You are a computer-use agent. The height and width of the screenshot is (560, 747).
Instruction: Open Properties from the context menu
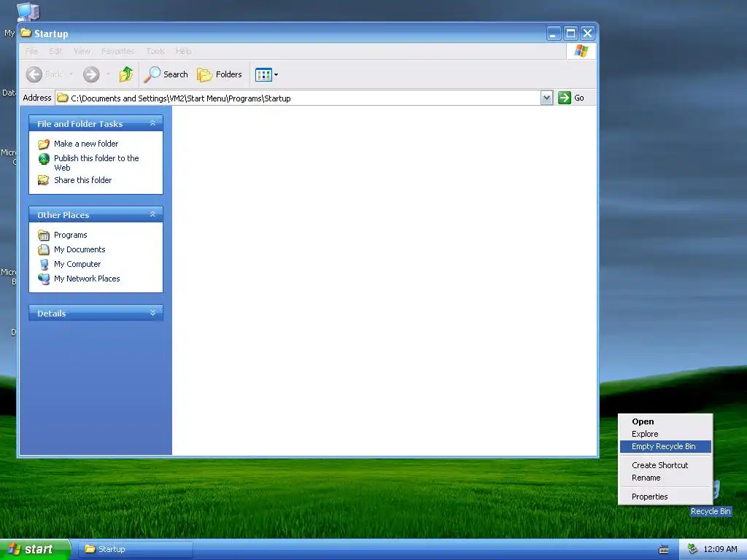coord(665,497)
